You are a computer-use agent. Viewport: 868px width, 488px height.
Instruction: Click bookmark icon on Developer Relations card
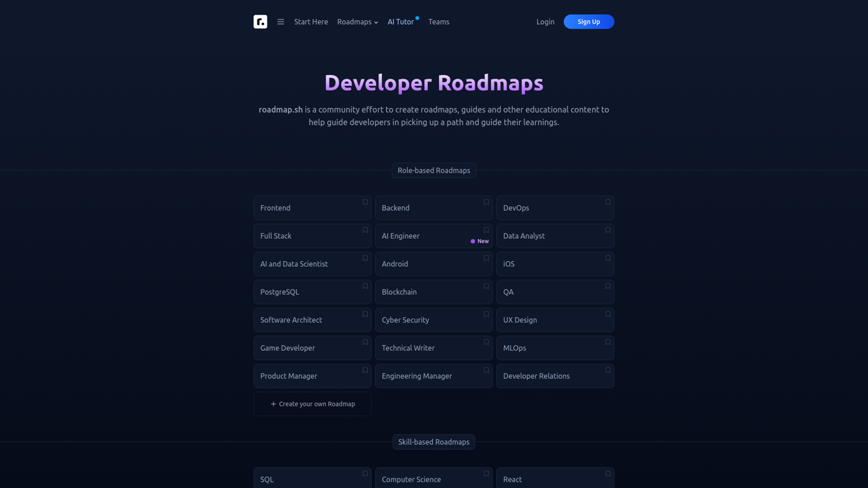coord(608,370)
